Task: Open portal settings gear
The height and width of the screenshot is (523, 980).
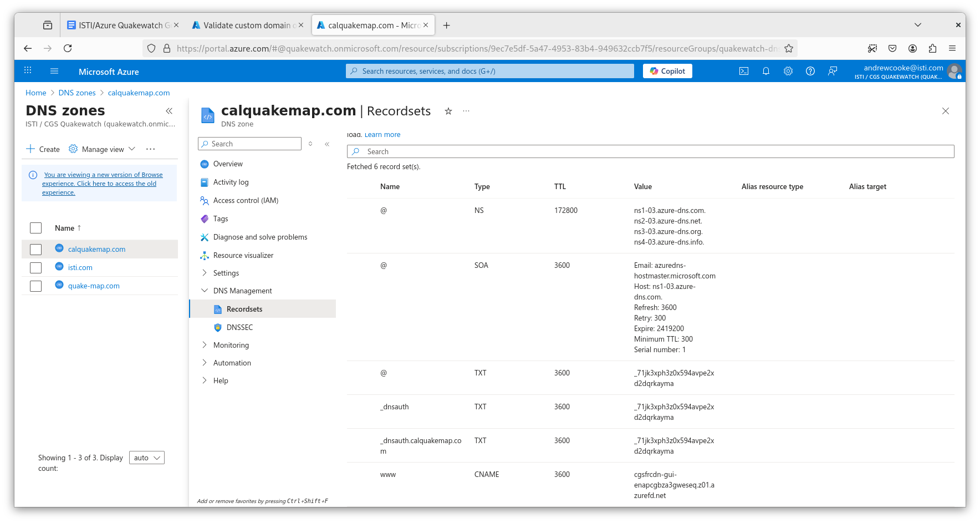Action: pos(788,71)
